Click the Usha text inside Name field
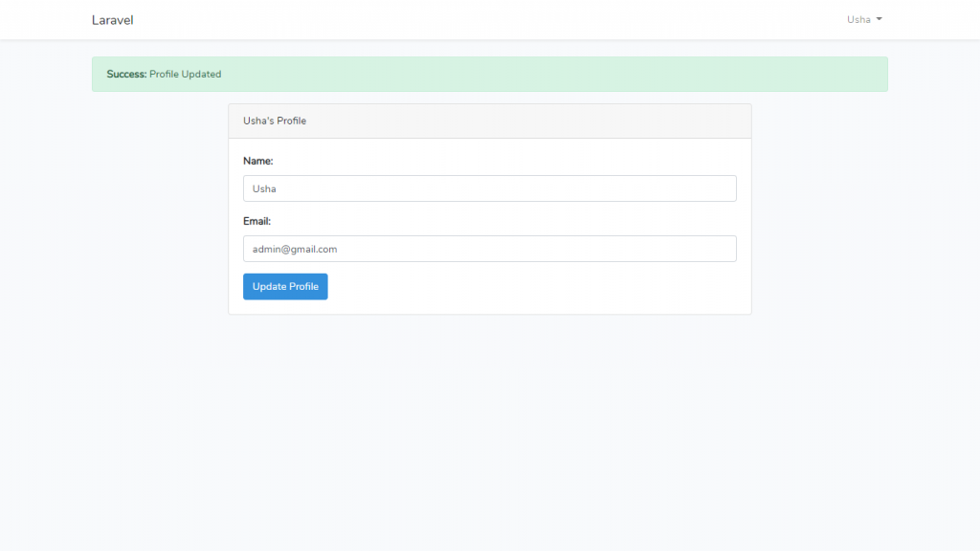The width and height of the screenshot is (980, 551). coord(264,188)
